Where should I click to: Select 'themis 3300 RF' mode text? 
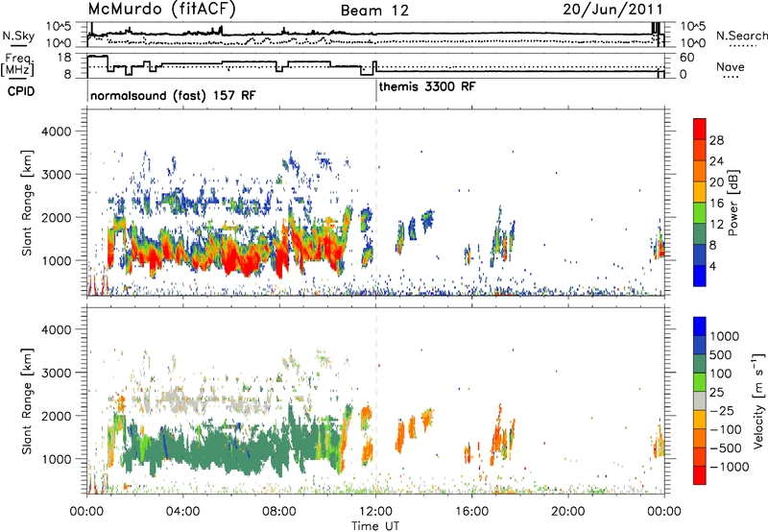point(427,86)
